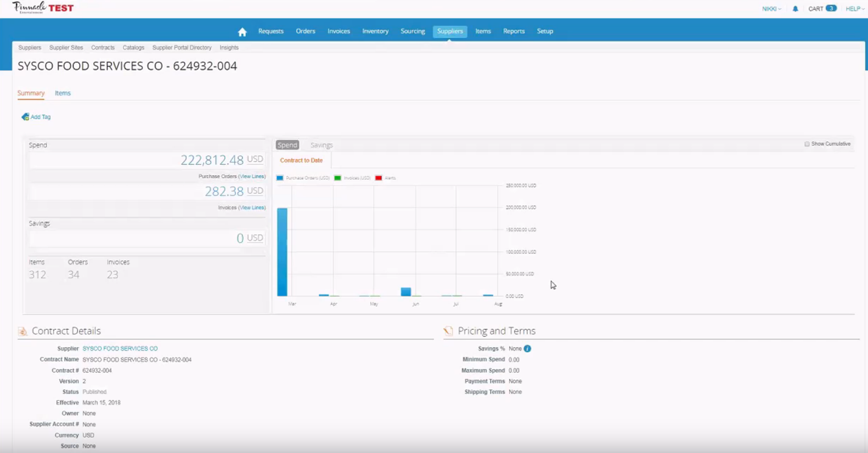Open notifications via the bell icon
This screenshot has height=453, width=868.
[x=795, y=8]
